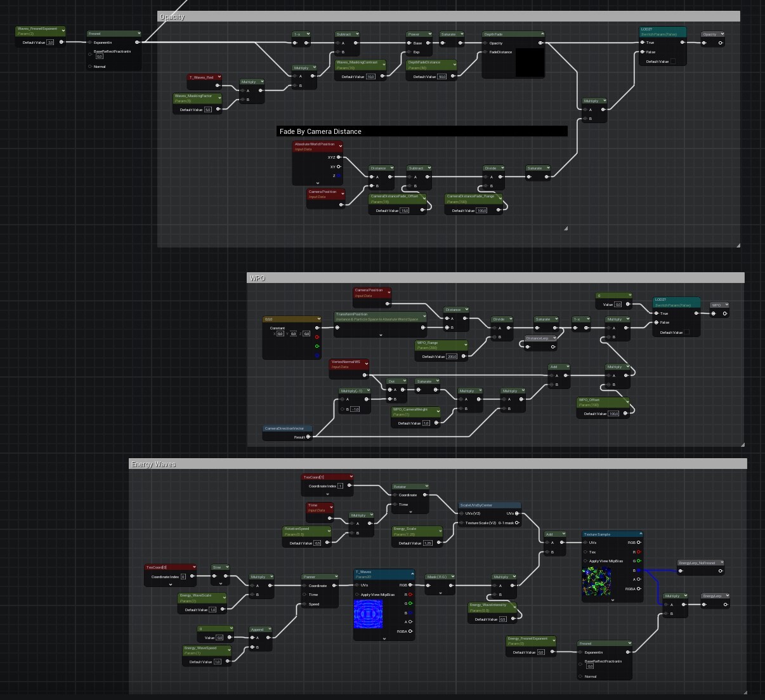Click the A alpha output pin on Texture Sample
This screenshot has height=700, width=765.
click(x=638, y=579)
